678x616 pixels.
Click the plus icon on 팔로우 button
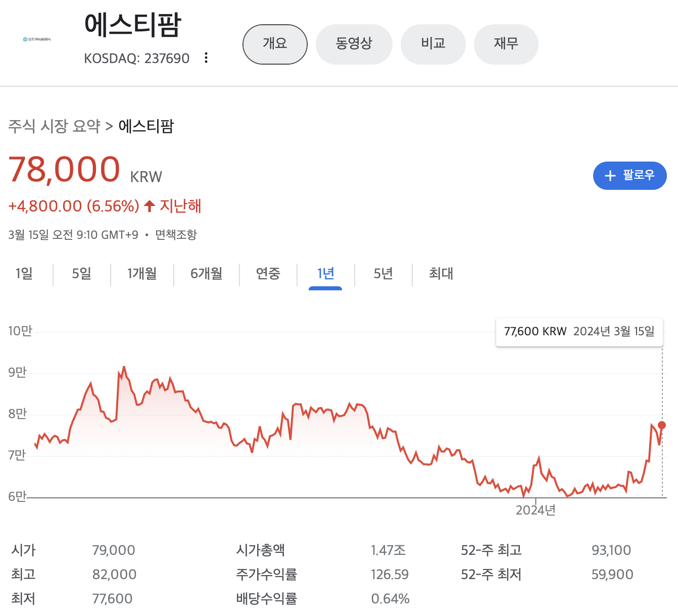610,176
